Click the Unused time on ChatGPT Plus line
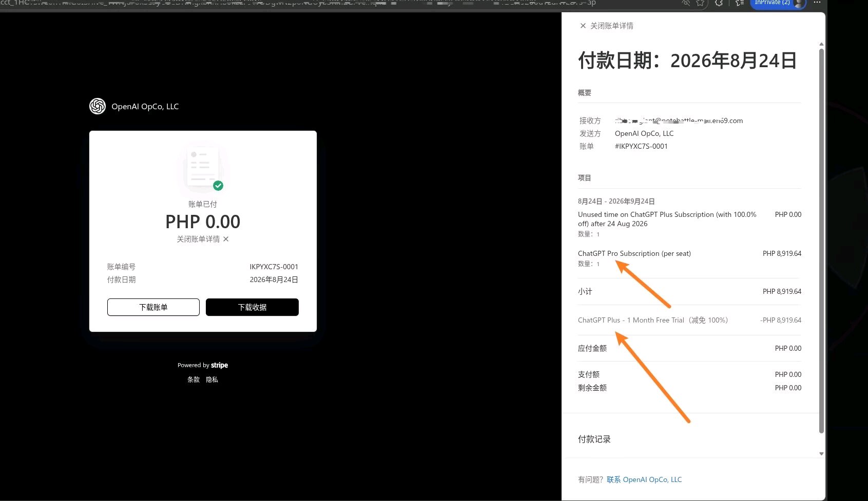 (x=667, y=219)
